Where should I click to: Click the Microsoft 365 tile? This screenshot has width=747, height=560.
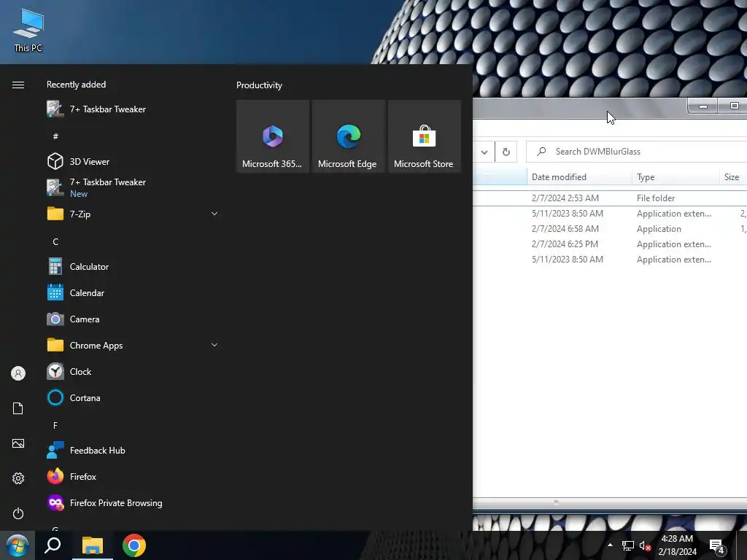tap(273, 136)
